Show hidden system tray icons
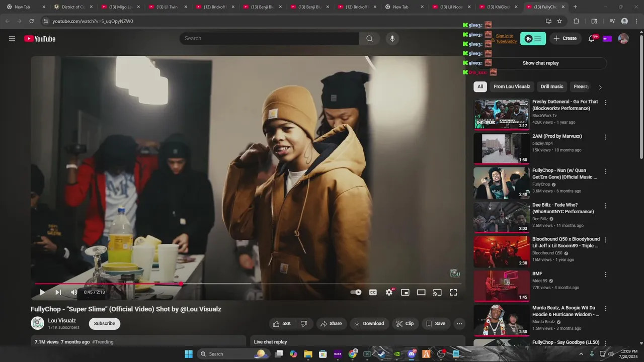The image size is (644, 362). [581, 354]
